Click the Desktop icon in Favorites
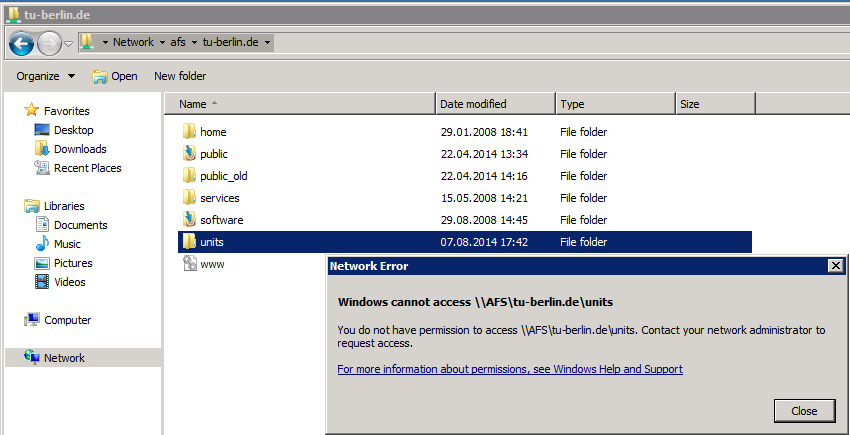This screenshot has height=435, width=850. point(42,130)
